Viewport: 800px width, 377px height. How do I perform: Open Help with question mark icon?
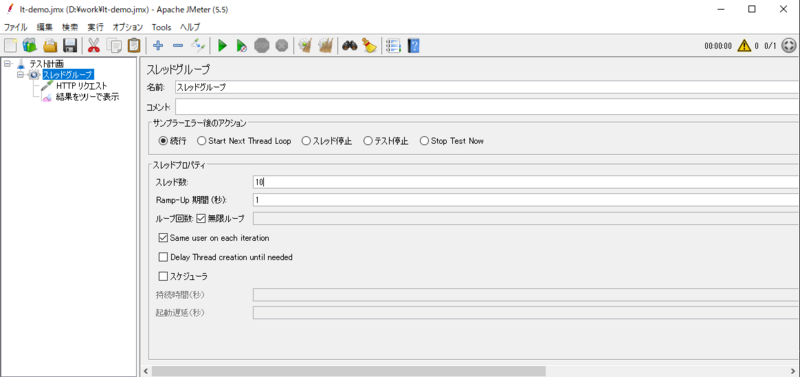pos(414,46)
